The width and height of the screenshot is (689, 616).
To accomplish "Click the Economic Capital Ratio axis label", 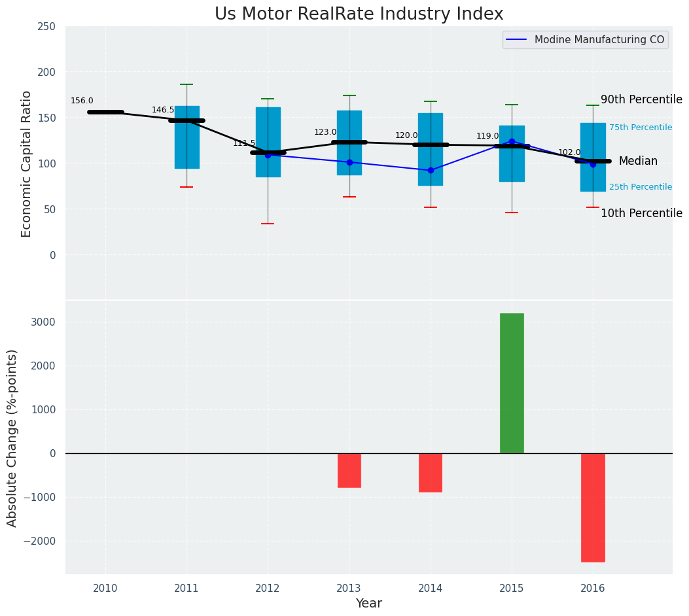I will coord(27,163).
